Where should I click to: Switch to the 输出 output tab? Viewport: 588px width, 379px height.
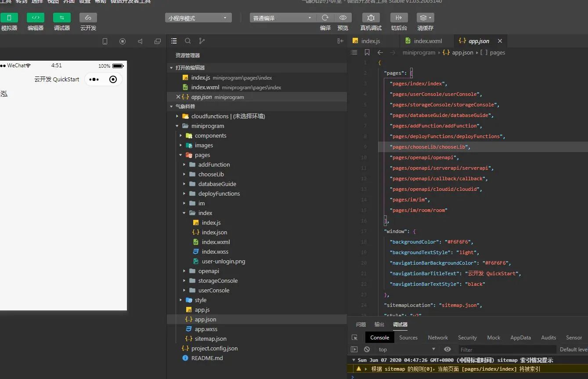379,324
